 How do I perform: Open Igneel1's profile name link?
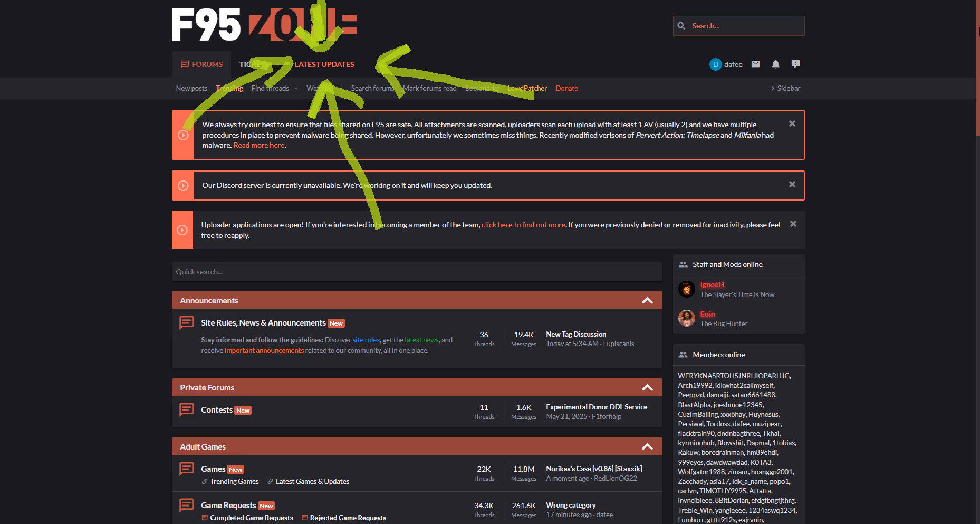click(712, 284)
